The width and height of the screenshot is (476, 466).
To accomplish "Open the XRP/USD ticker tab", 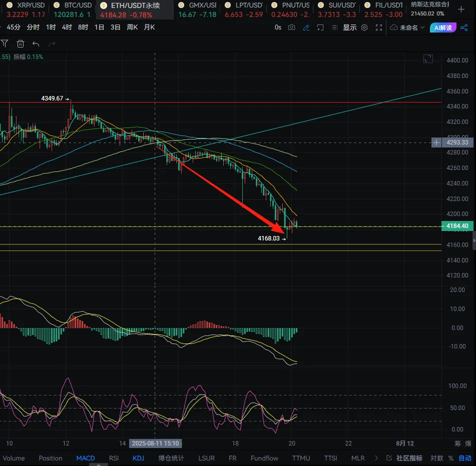I will pos(26,9).
